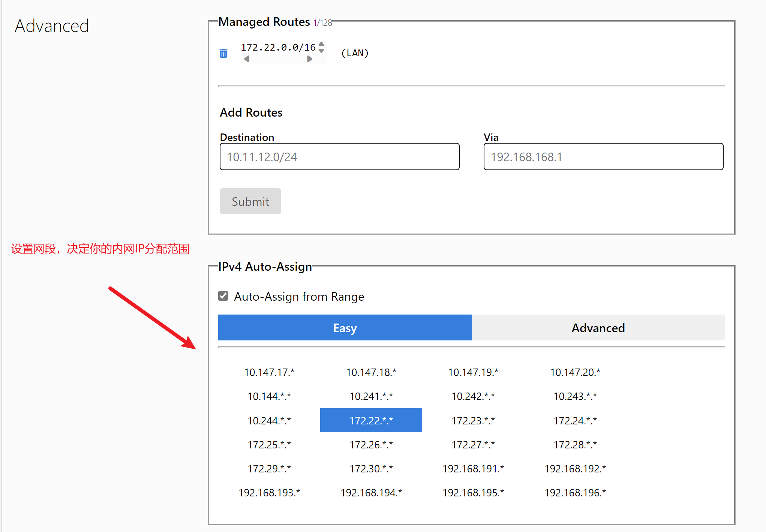766x532 pixels.
Task: Focus the Destination input field
Action: click(339, 157)
